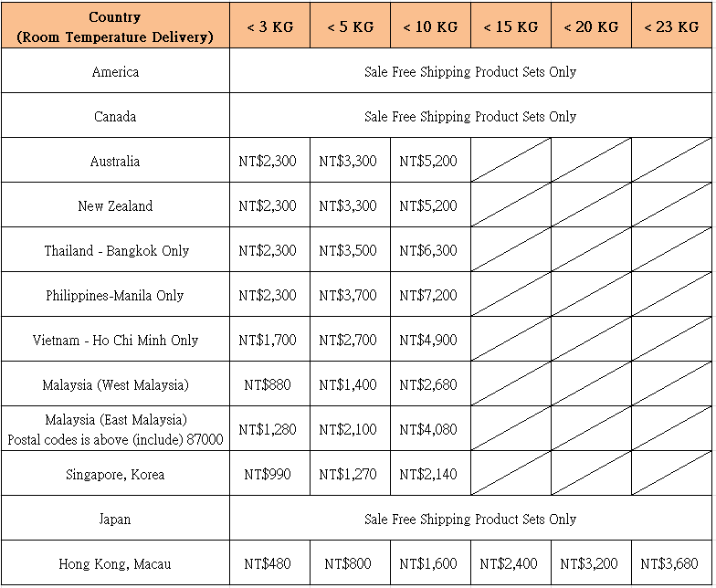This screenshot has height=588, width=716.
Task: Click the 'Philippines-Manila Only' cell
Action: (x=115, y=295)
